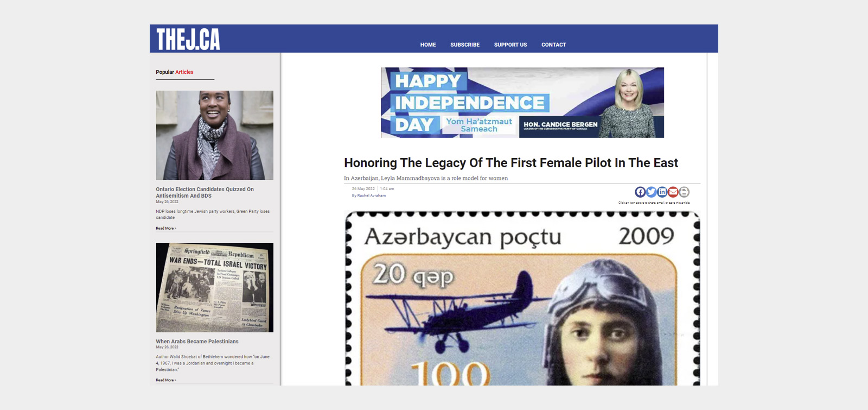
Task: Click the THEJ.CA site logo
Action: [x=188, y=39]
